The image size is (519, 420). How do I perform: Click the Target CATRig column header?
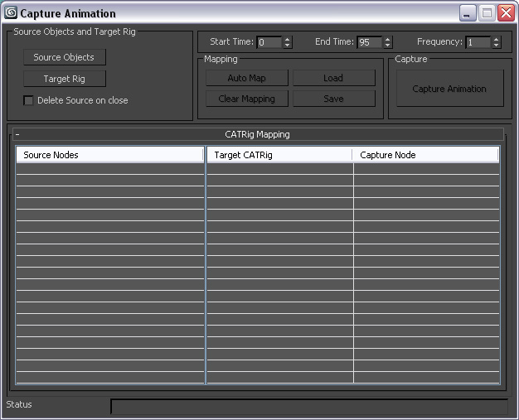[x=279, y=155]
